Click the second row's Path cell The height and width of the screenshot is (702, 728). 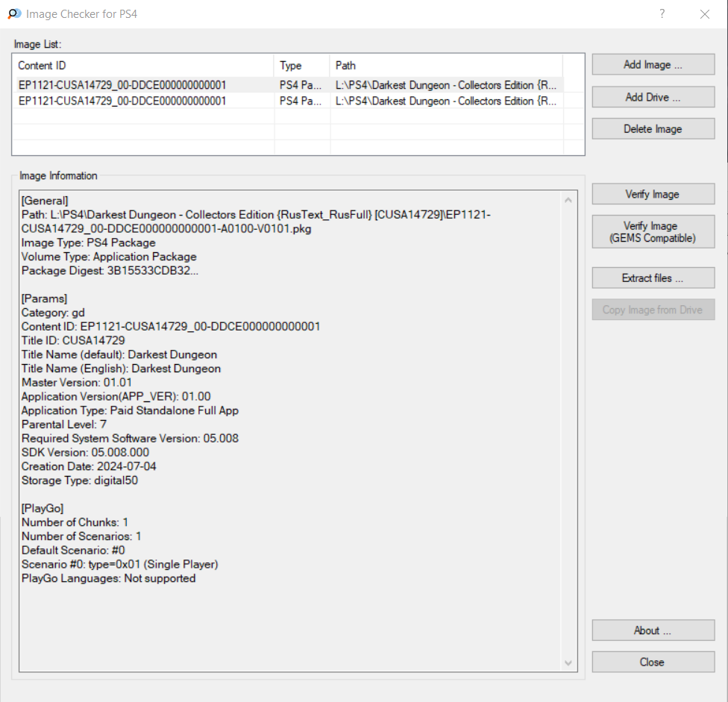coord(446,101)
